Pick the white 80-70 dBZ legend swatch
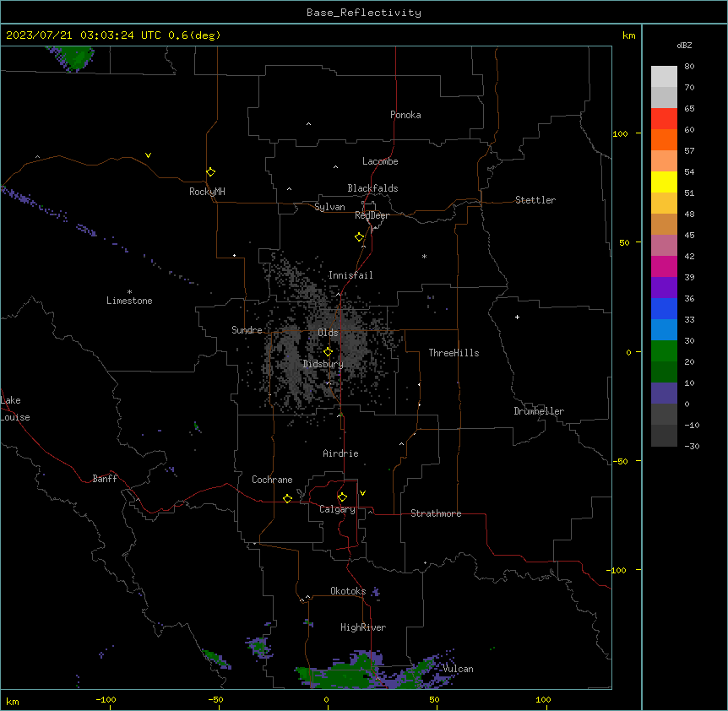This screenshot has height=711, width=728. tap(664, 77)
